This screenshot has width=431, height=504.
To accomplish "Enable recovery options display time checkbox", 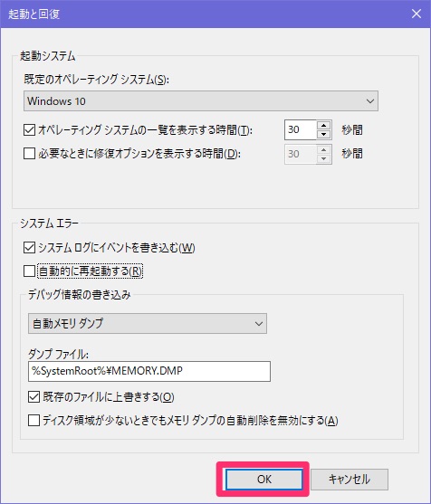I will (x=29, y=154).
